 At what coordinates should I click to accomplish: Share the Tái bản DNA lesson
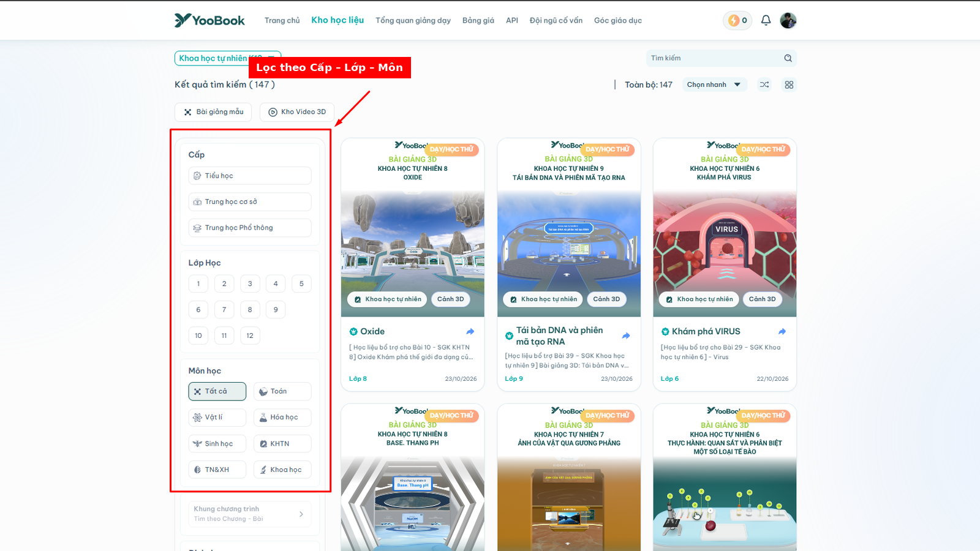point(626,335)
